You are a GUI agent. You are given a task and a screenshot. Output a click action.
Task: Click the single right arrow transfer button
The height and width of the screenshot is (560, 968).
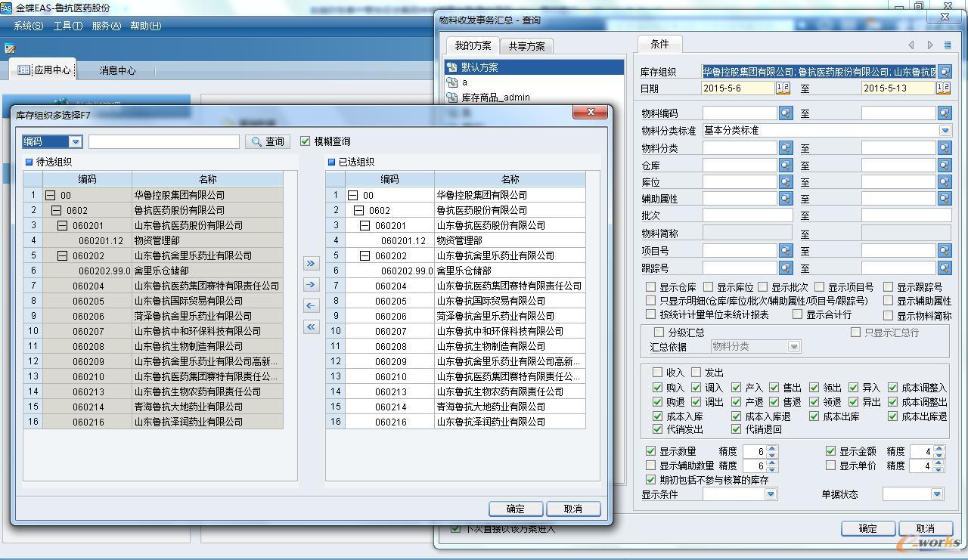click(x=311, y=284)
